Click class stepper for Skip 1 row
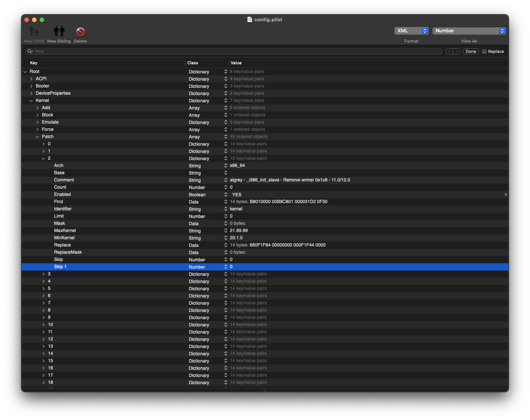Image resolution: width=530 pixels, height=420 pixels. pos(226,267)
